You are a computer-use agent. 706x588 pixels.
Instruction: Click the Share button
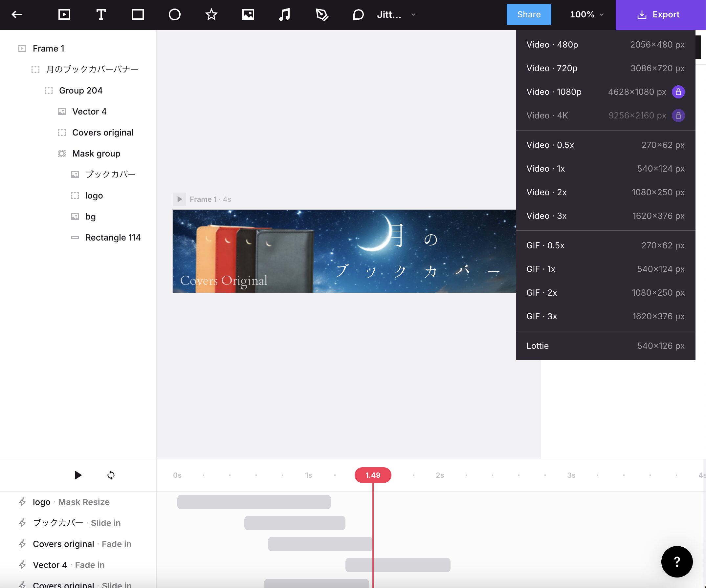coord(528,14)
